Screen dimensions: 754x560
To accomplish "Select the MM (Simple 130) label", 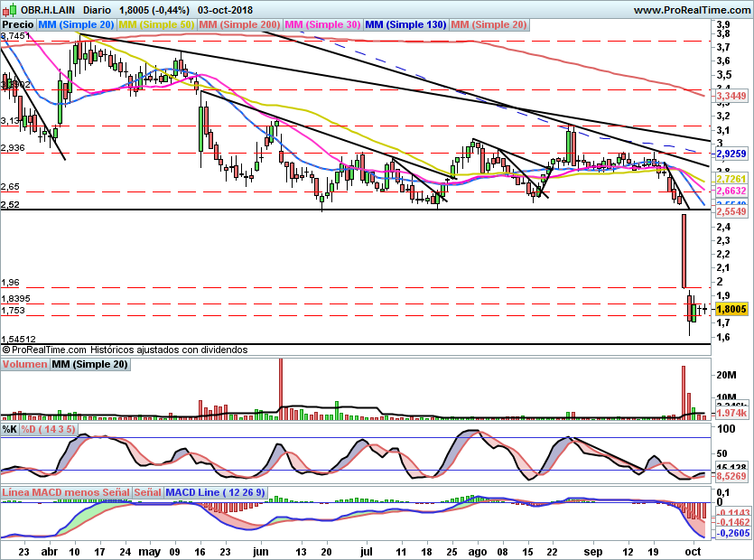I will tap(405, 24).
